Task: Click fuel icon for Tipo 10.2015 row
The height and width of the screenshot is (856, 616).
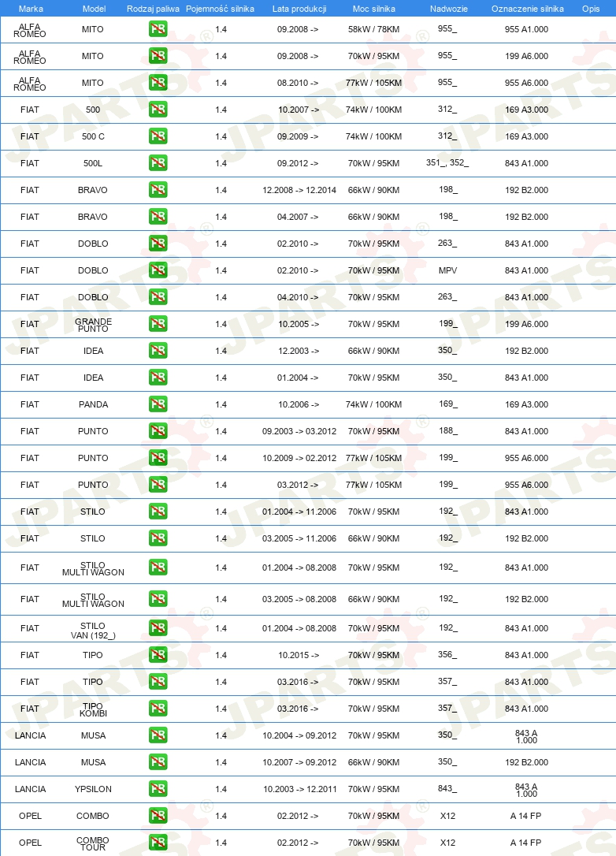Action: [158, 654]
